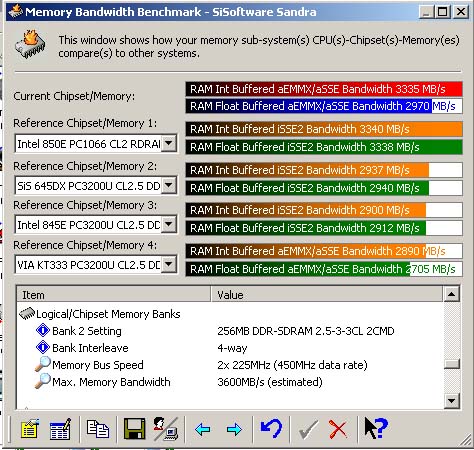The height and width of the screenshot is (450, 474).
Task: Click the VIA KT333 PC3200U combo box text
Action: point(89,265)
